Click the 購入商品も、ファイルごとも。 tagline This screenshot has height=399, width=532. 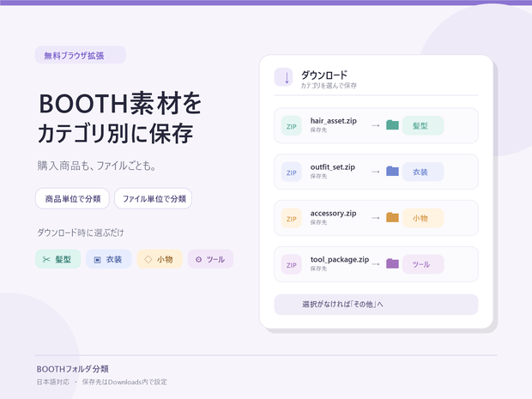click(x=97, y=166)
